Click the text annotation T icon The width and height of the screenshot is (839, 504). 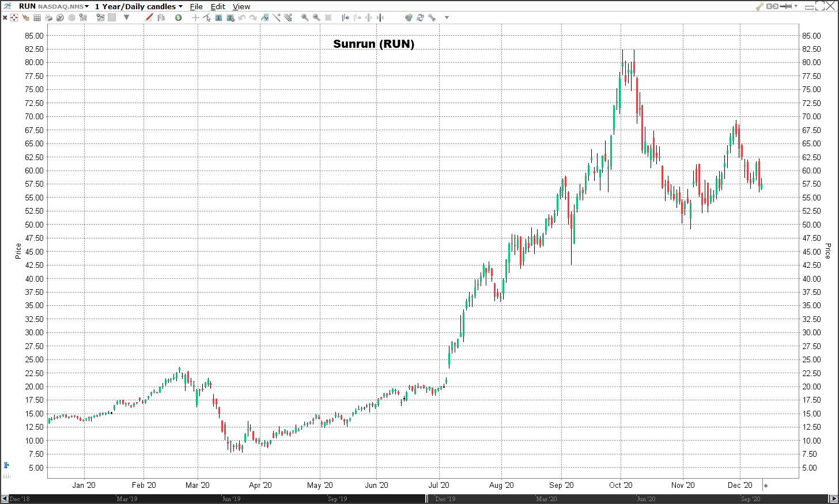[218, 18]
